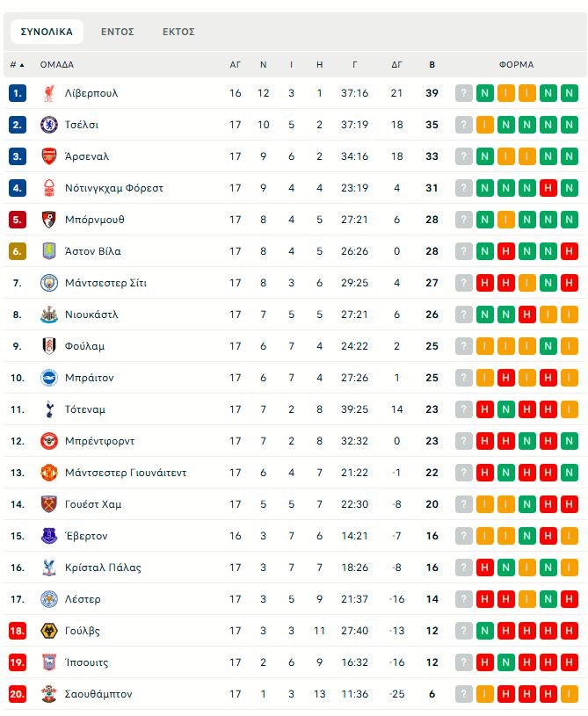Click the Nottingham Forest crest icon

48,188
